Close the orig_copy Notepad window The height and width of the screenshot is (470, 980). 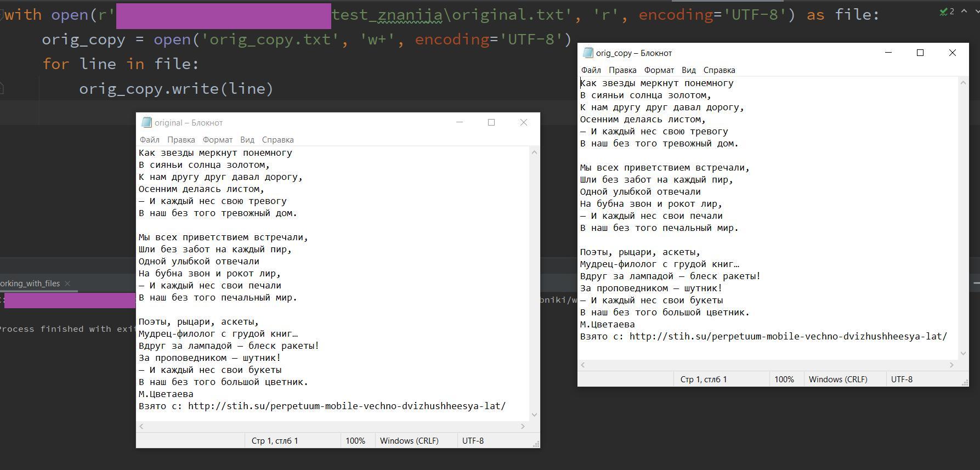coord(953,53)
